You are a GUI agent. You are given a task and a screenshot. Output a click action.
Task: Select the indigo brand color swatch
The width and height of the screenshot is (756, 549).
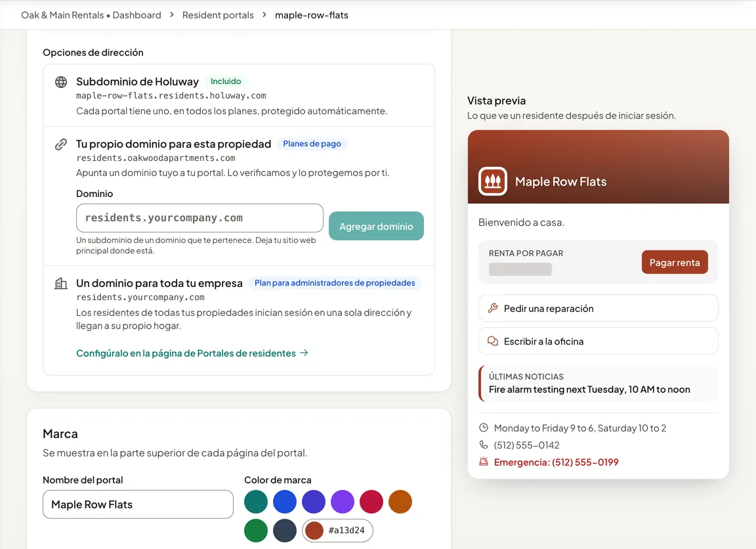314,502
